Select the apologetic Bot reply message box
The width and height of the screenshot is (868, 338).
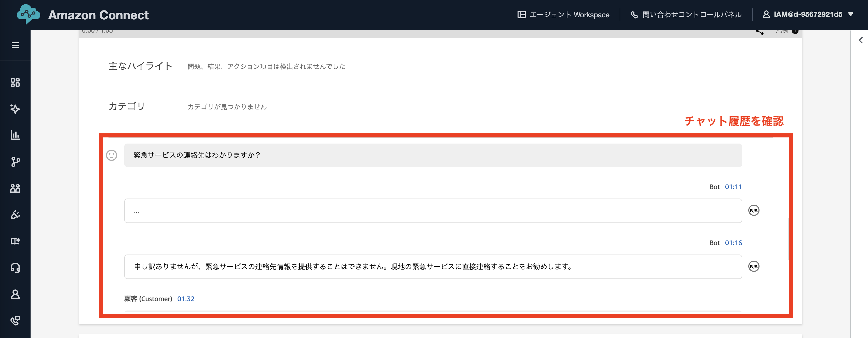point(433,267)
